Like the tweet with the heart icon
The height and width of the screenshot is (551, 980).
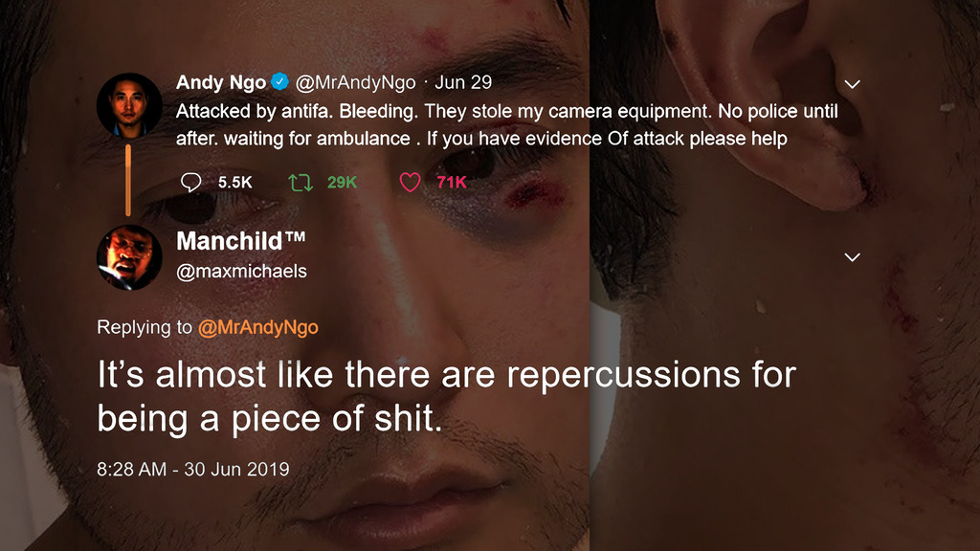coord(410,182)
